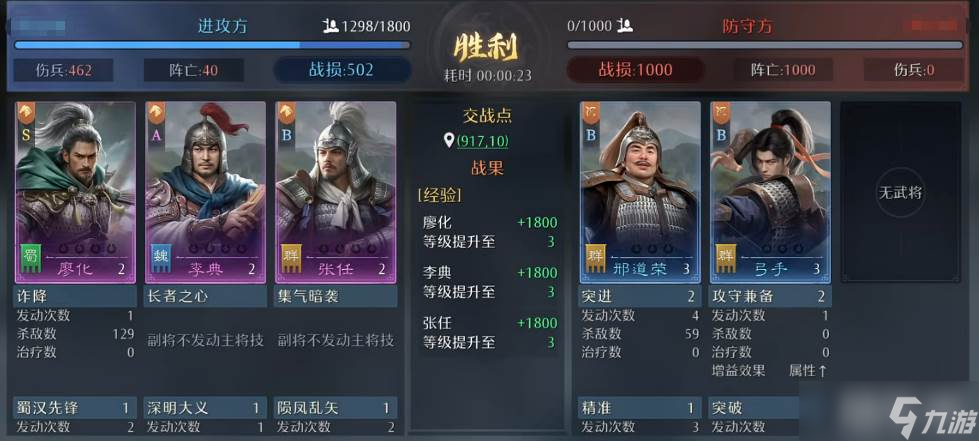Screen dimensions: 979x441
Task: Click the attacker troop count icon
Action: pyautogui.click(x=330, y=26)
